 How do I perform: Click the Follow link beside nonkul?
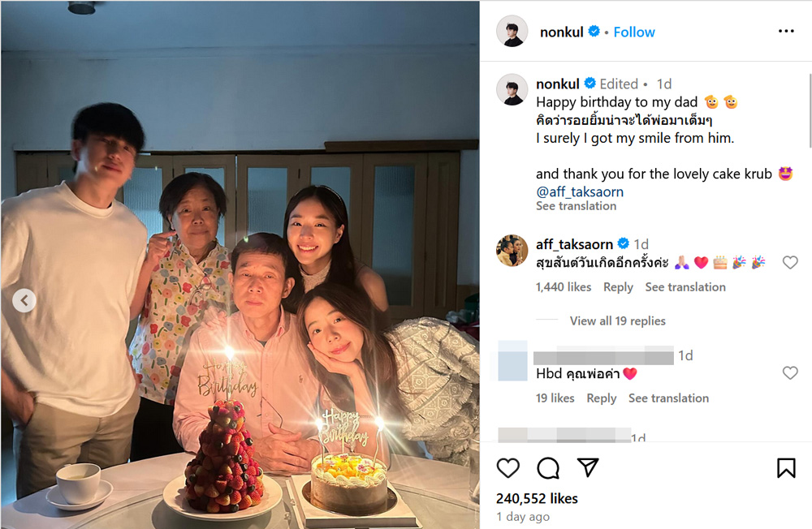tap(633, 32)
